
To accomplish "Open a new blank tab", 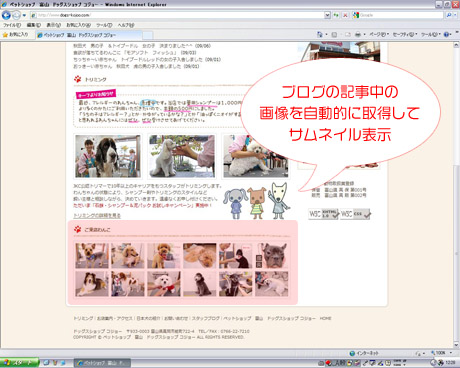I will [148, 35].
